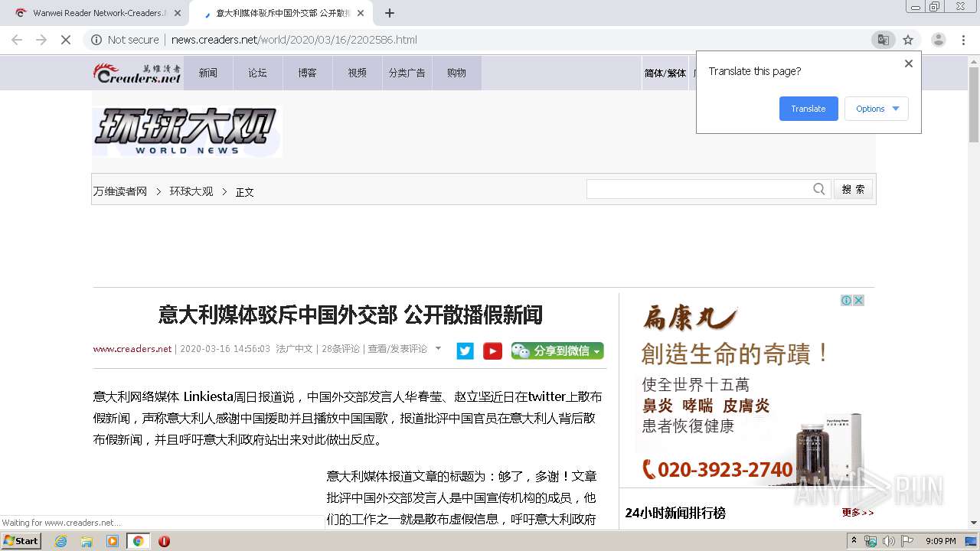
Task: Open a new tab with plus button
Action: 390,13
